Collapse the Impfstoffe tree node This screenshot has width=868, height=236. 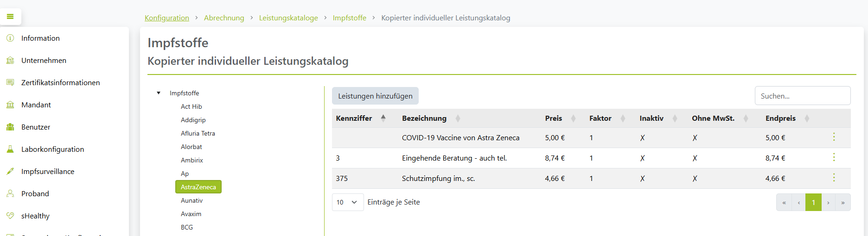[159, 93]
